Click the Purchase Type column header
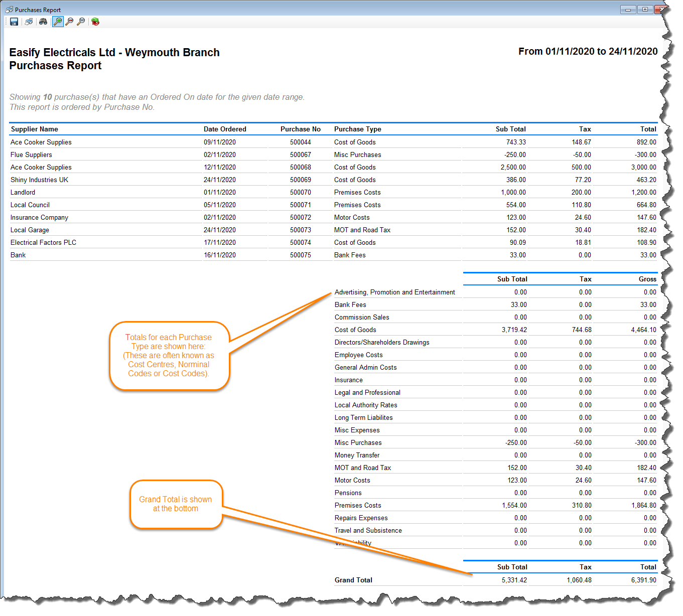This screenshot has width=683, height=616. coord(358,129)
